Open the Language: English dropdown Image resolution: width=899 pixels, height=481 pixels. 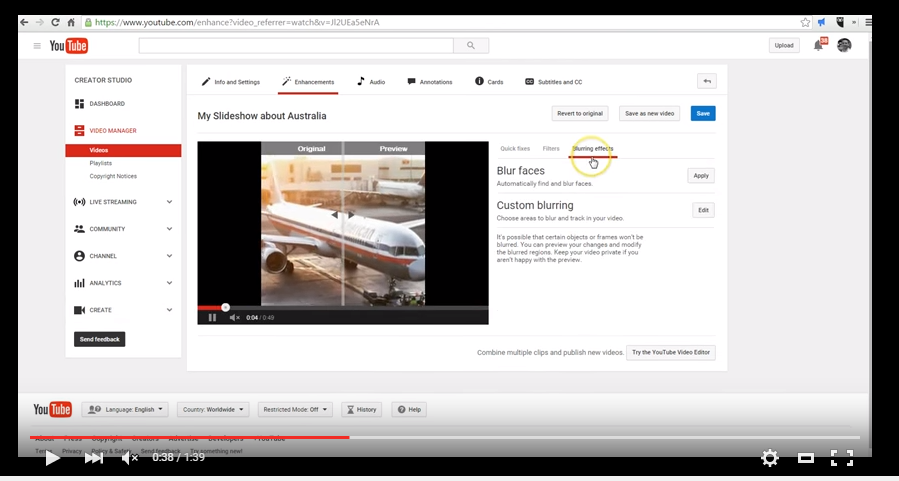[x=125, y=409]
